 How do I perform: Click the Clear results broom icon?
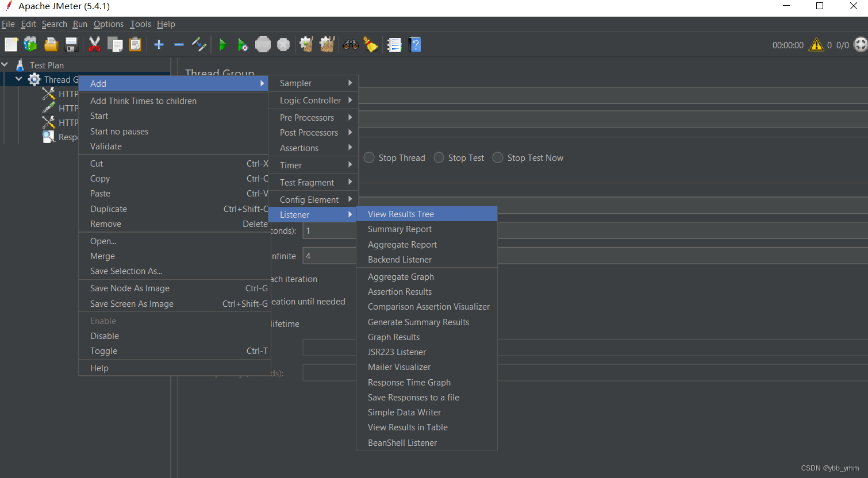point(306,44)
